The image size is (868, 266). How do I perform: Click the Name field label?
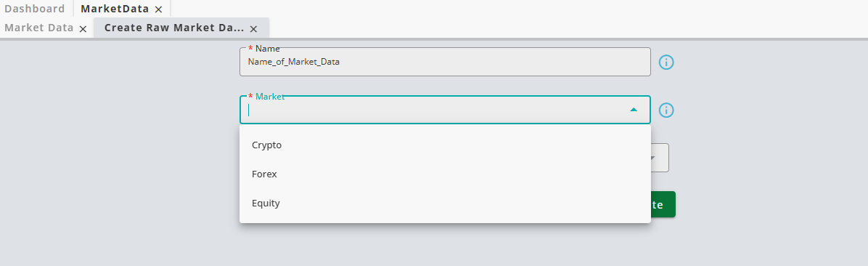(x=267, y=49)
